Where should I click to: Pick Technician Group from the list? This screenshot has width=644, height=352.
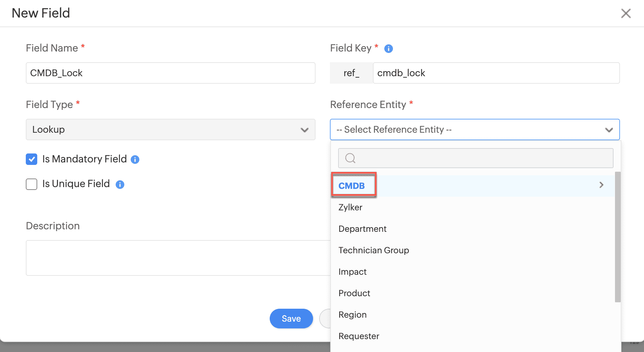374,250
